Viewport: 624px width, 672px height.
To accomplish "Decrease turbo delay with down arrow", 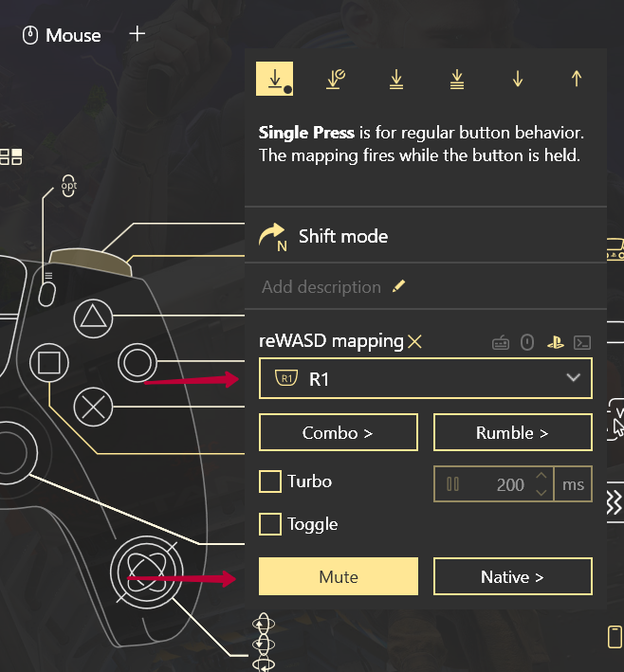I will pos(541,493).
